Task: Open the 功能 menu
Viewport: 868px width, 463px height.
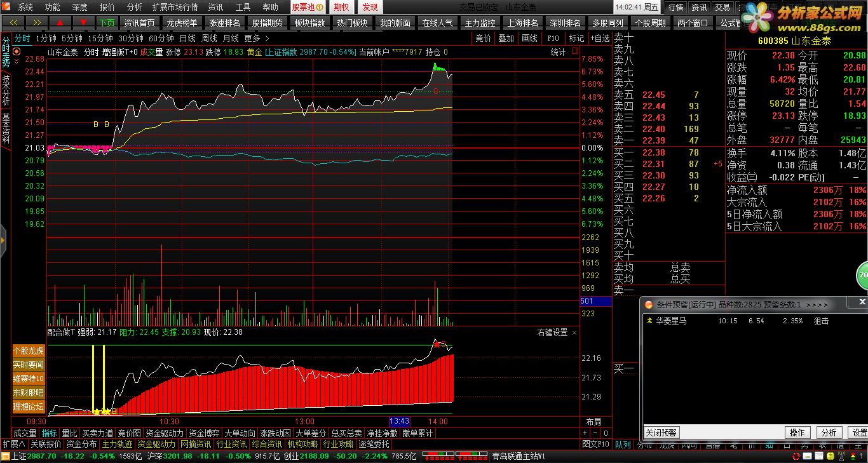Action: (53, 7)
